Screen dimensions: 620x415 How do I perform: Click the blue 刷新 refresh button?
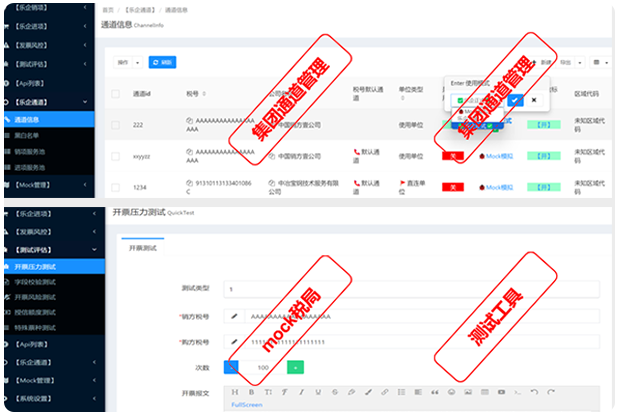pos(162,62)
